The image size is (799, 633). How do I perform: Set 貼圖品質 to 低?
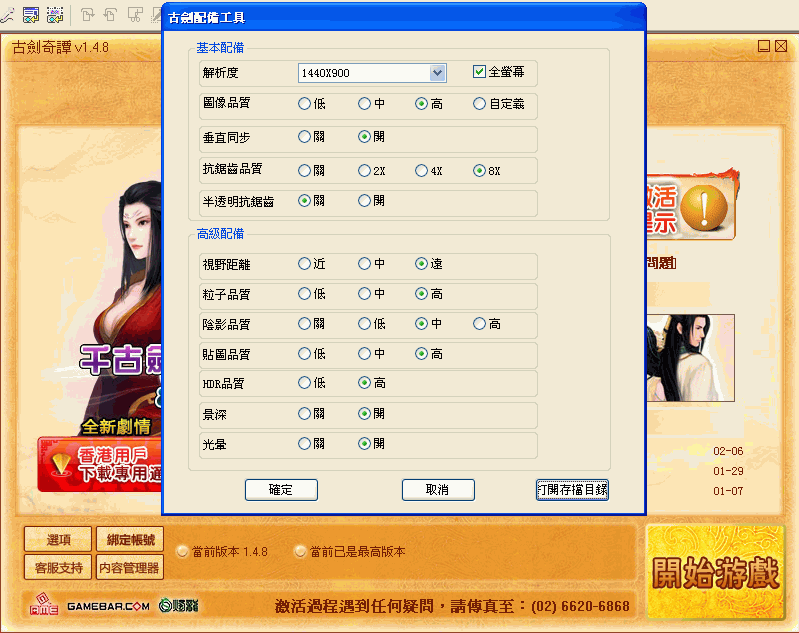pyautogui.click(x=304, y=354)
